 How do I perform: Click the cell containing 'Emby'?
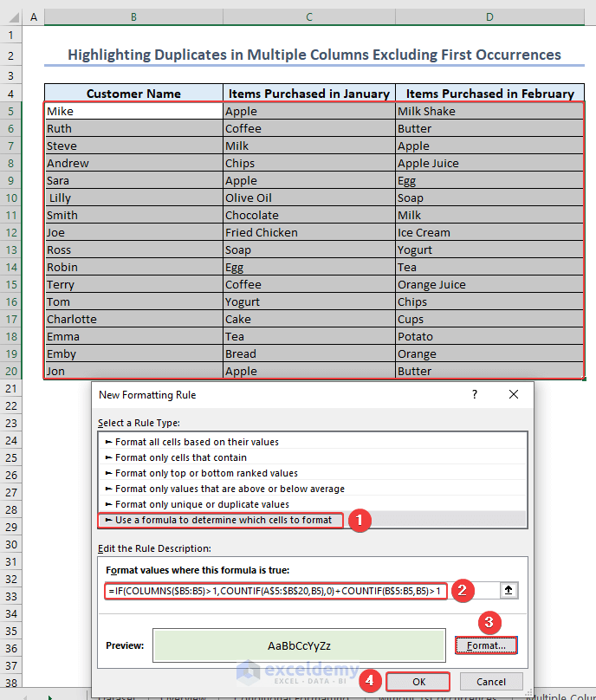pyautogui.click(x=133, y=353)
